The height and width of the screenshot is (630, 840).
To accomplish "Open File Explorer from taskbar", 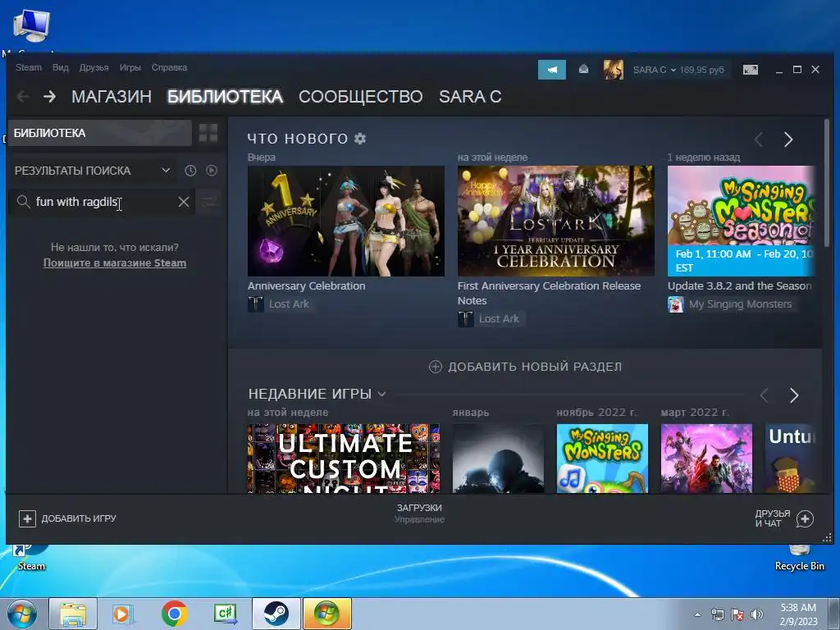I will click(73, 614).
